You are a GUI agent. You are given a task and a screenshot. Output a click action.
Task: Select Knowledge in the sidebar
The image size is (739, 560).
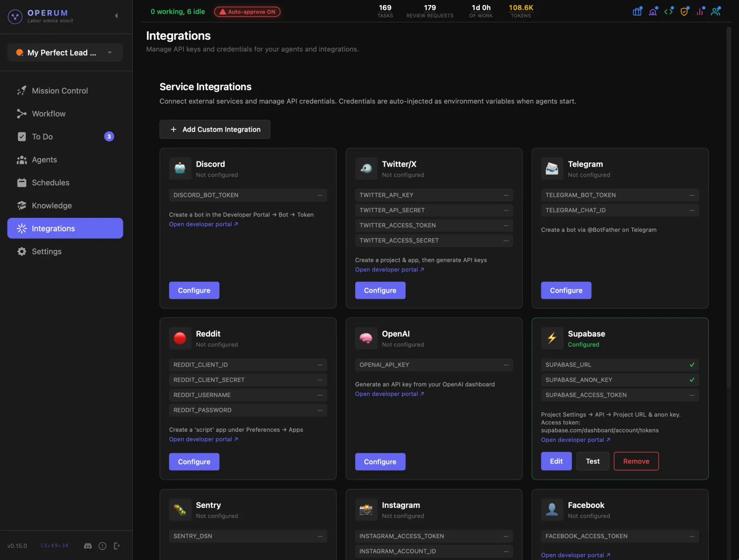tap(51, 205)
